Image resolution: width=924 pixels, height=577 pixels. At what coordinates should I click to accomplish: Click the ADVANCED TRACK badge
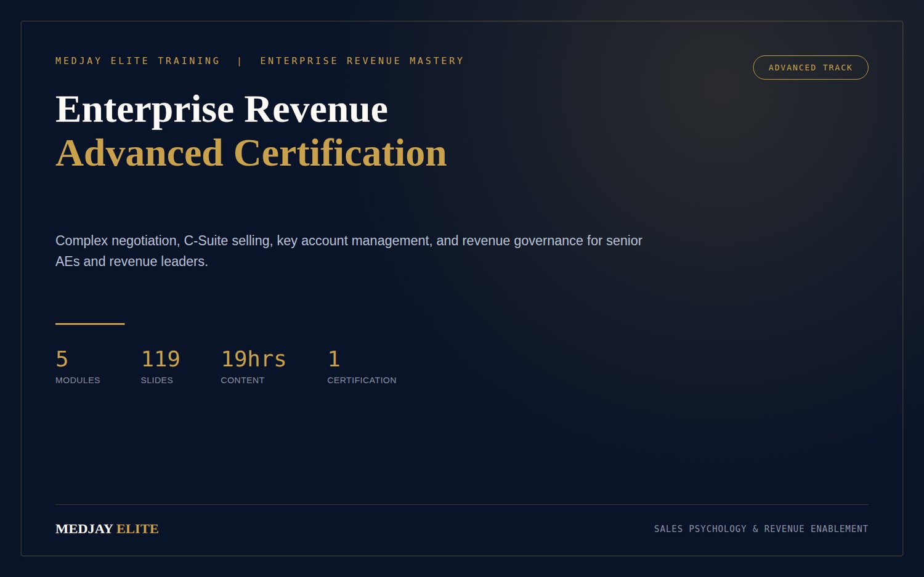coord(811,68)
